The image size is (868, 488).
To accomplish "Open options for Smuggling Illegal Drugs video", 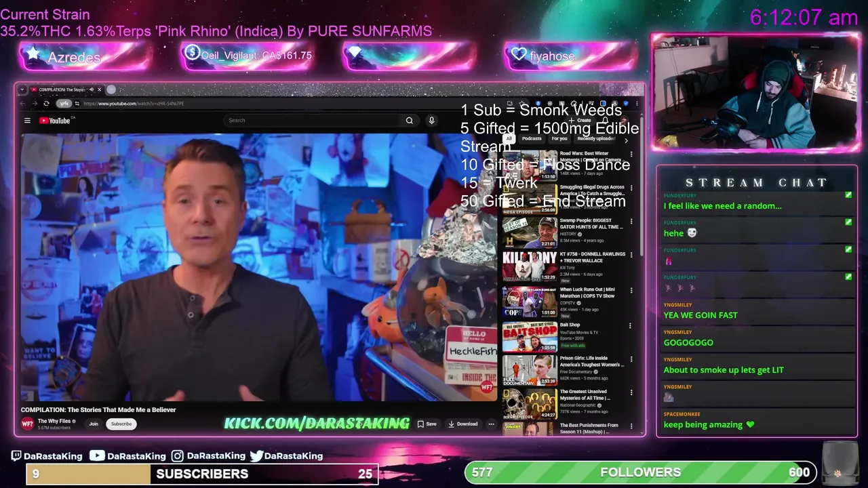I will (x=631, y=188).
